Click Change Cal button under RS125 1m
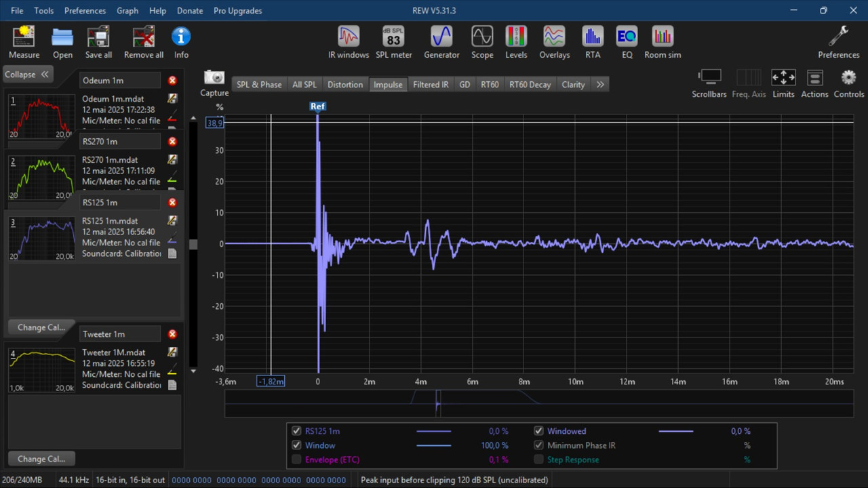The image size is (868, 488). pos(41,327)
